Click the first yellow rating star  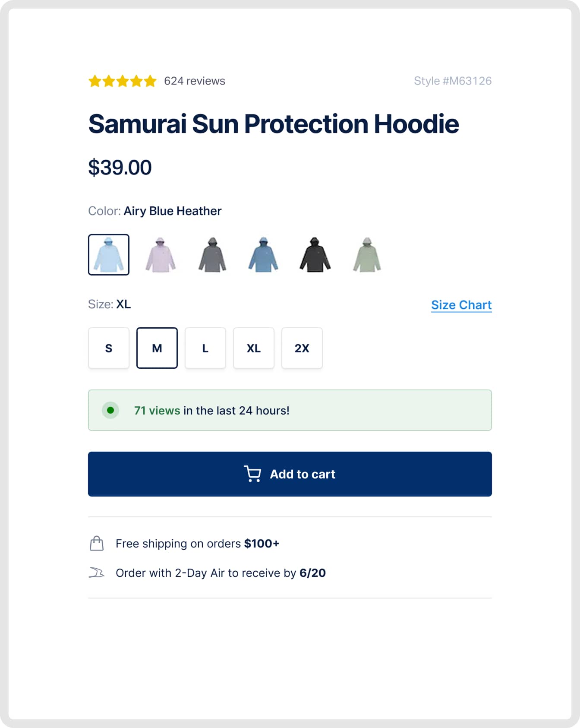95,81
